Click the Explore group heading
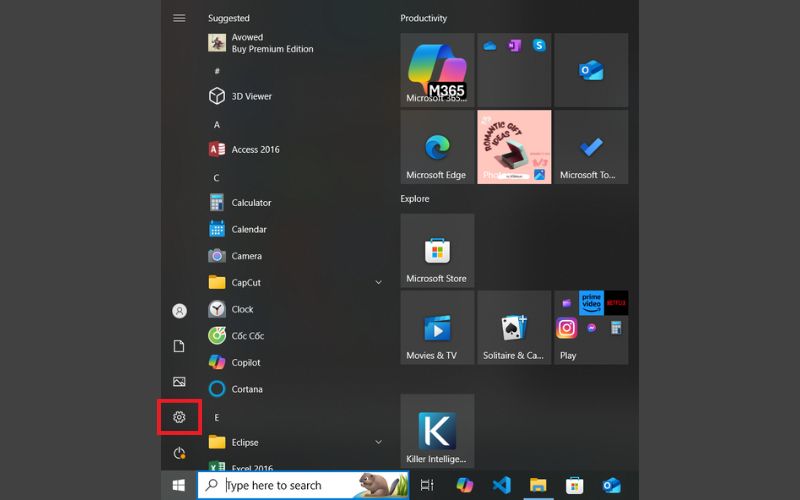This screenshot has width=800, height=500. tap(415, 198)
